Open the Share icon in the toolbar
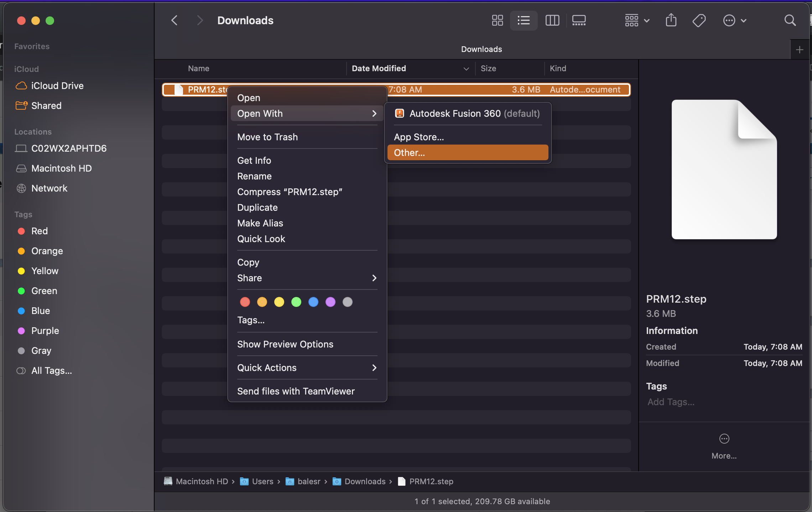 [x=671, y=20]
